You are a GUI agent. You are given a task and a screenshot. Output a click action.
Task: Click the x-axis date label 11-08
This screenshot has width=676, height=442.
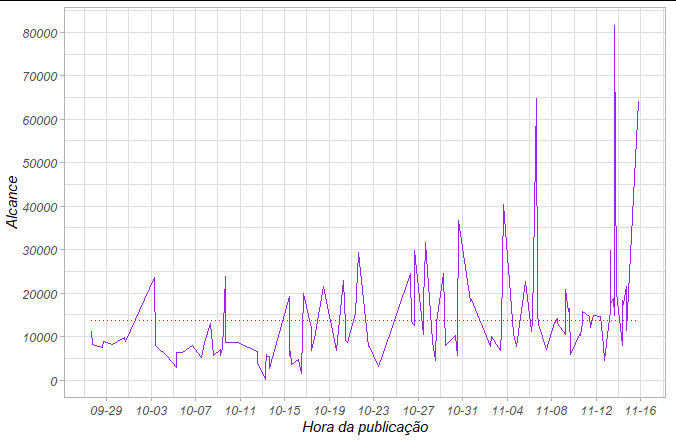point(551,411)
